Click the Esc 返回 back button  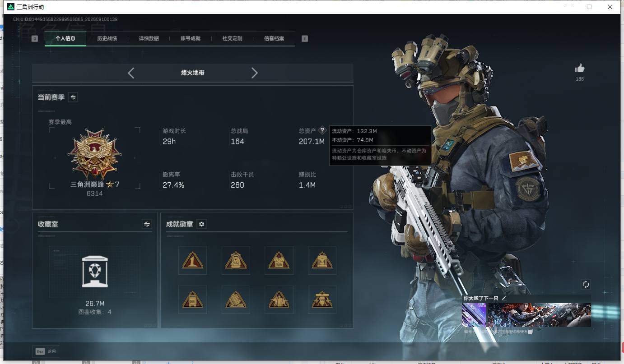click(x=46, y=351)
